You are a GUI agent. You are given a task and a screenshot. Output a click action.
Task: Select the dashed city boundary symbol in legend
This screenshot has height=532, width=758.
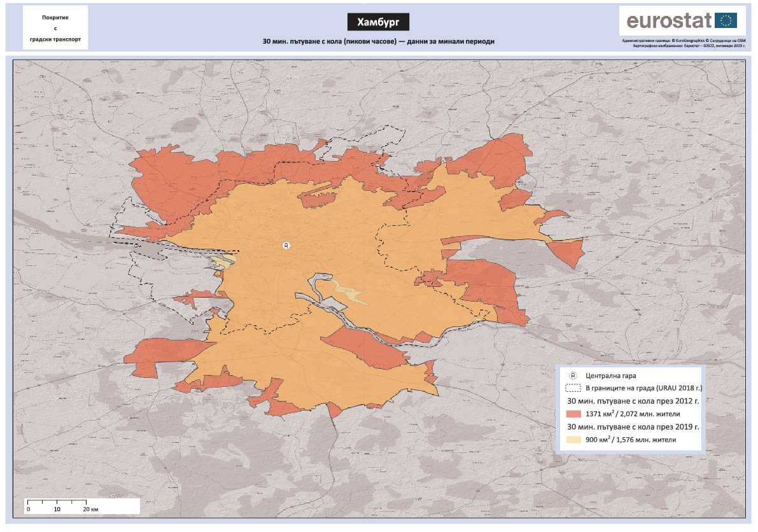(573, 388)
